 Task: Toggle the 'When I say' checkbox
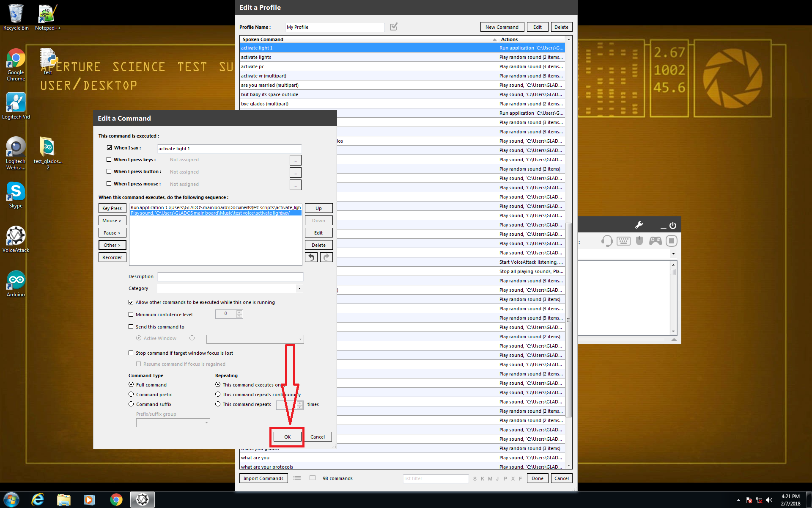(109, 148)
